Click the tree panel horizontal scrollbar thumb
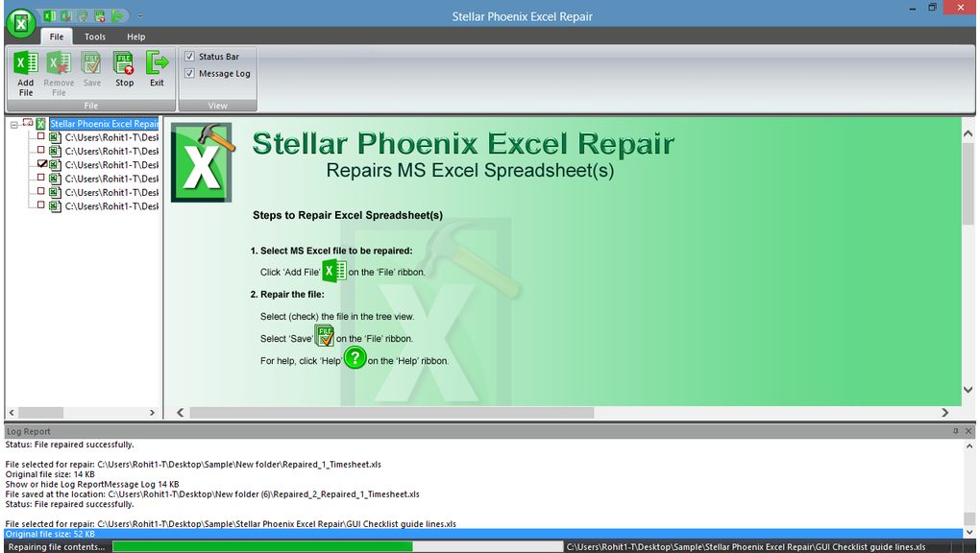This screenshot has width=980, height=553. point(40,413)
